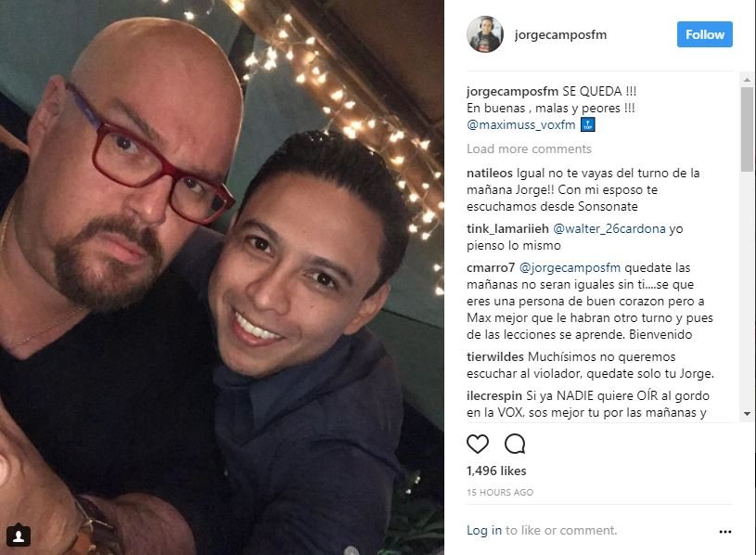
Task: Follow jorgecamposfm with the blue button
Action: pos(704,34)
